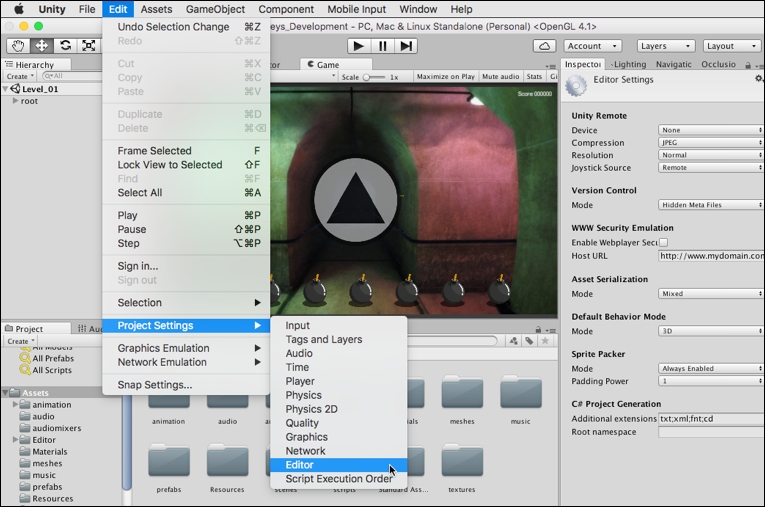The image size is (765, 507).
Task: Open Asset Serialization Mode dropdown
Action: [710, 294]
